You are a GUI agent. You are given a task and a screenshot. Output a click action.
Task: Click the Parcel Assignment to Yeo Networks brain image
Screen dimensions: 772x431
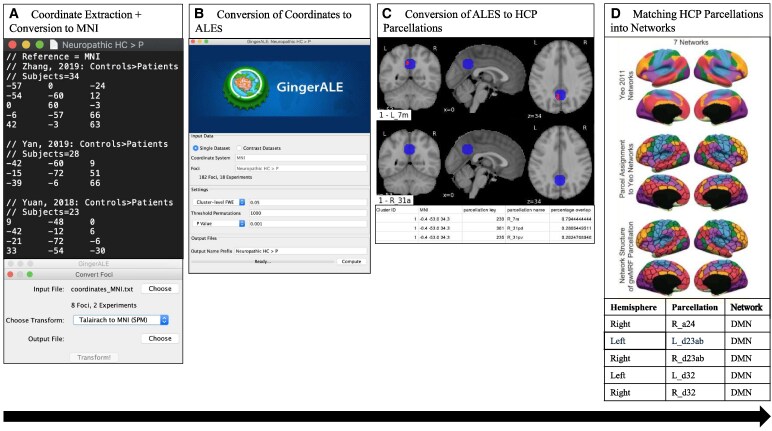(692, 171)
